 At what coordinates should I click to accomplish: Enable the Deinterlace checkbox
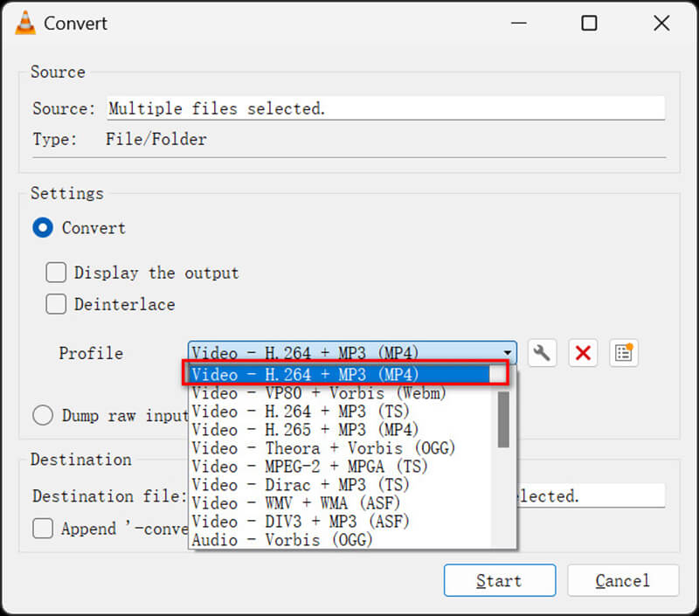pyautogui.click(x=56, y=304)
